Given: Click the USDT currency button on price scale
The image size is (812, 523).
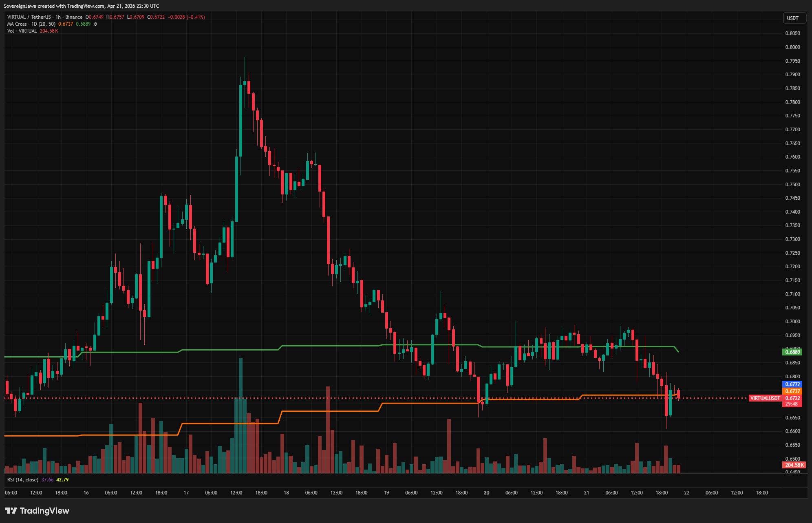Looking at the screenshot, I should coord(793,18).
